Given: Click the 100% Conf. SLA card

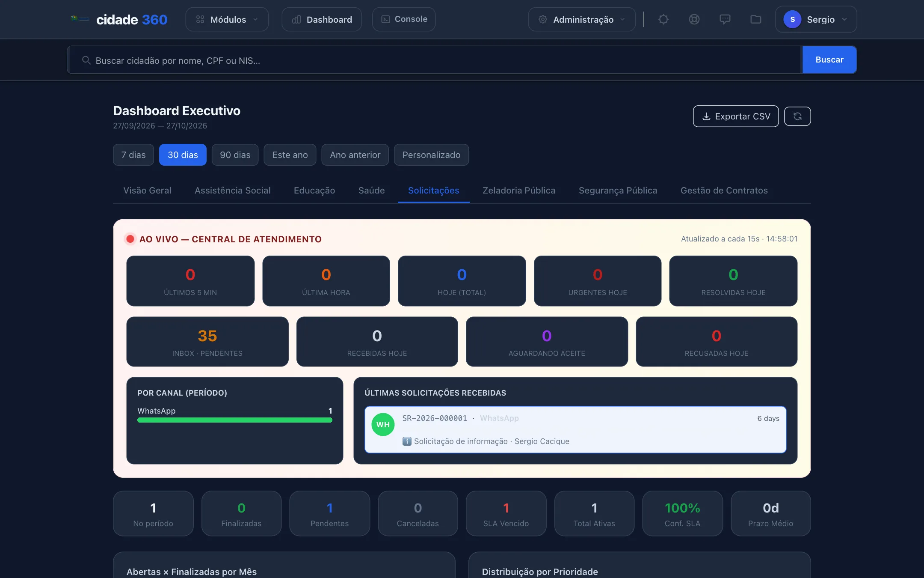Looking at the screenshot, I should tap(682, 513).
